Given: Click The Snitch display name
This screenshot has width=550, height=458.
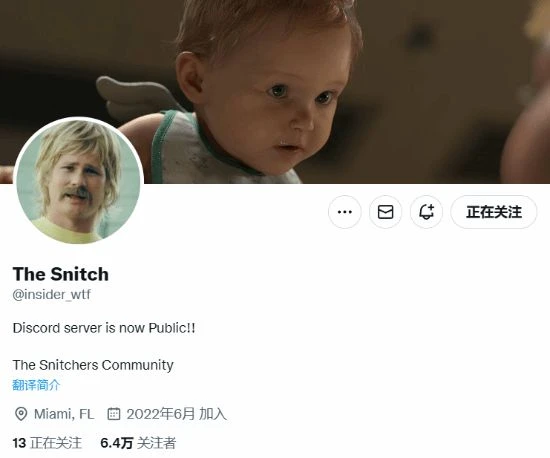Looking at the screenshot, I should point(61,274).
